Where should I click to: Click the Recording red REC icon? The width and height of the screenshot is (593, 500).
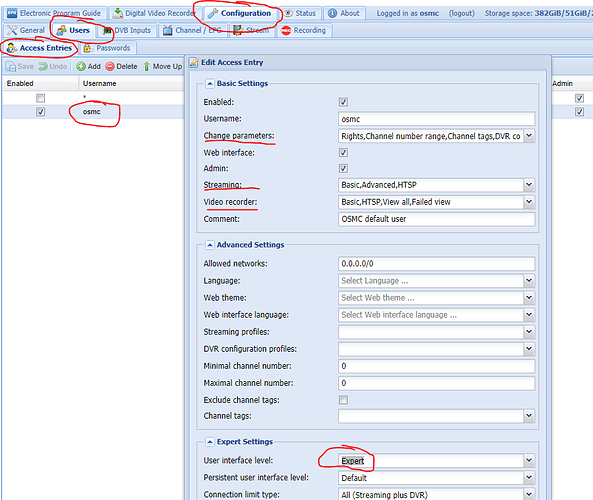coord(286,30)
